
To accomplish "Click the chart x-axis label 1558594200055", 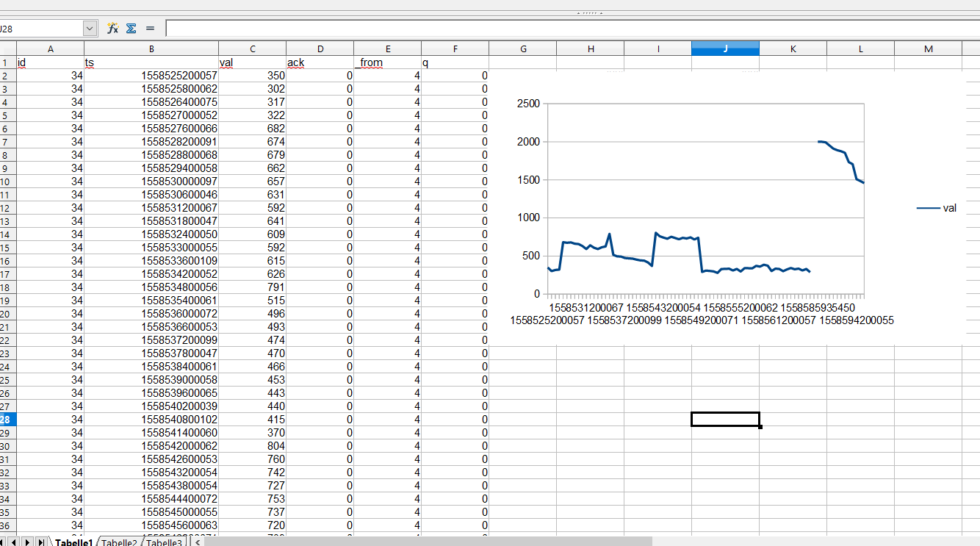I will click(856, 320).
